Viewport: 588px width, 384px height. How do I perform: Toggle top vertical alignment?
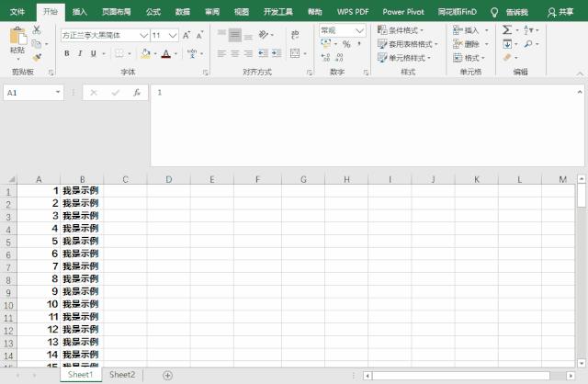click(x=221, y=33)
